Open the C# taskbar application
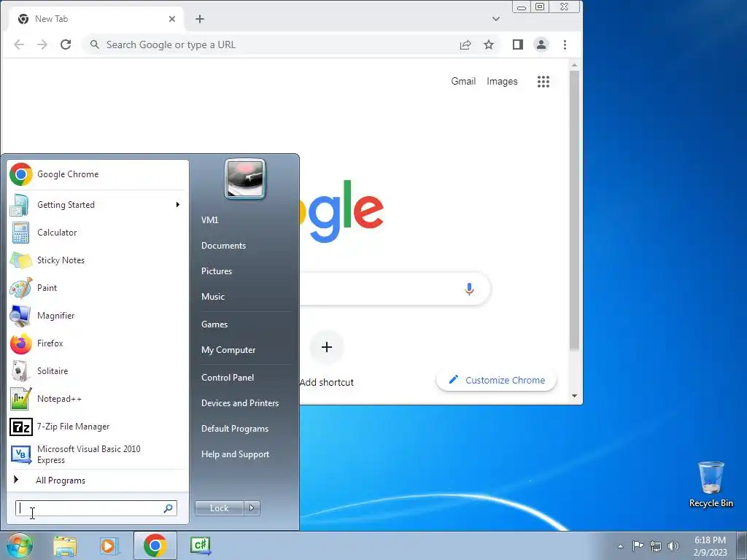 tap(201, 545)
